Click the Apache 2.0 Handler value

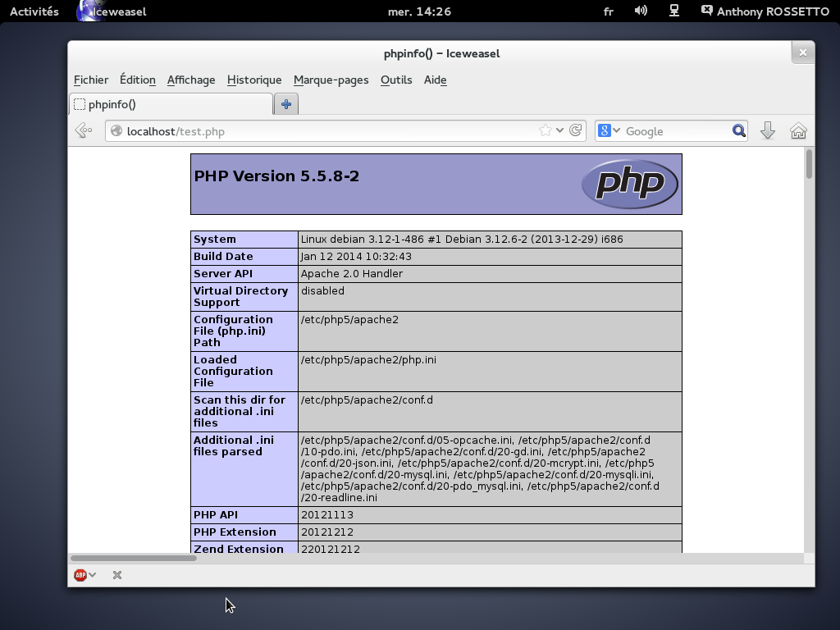(351, 273)
